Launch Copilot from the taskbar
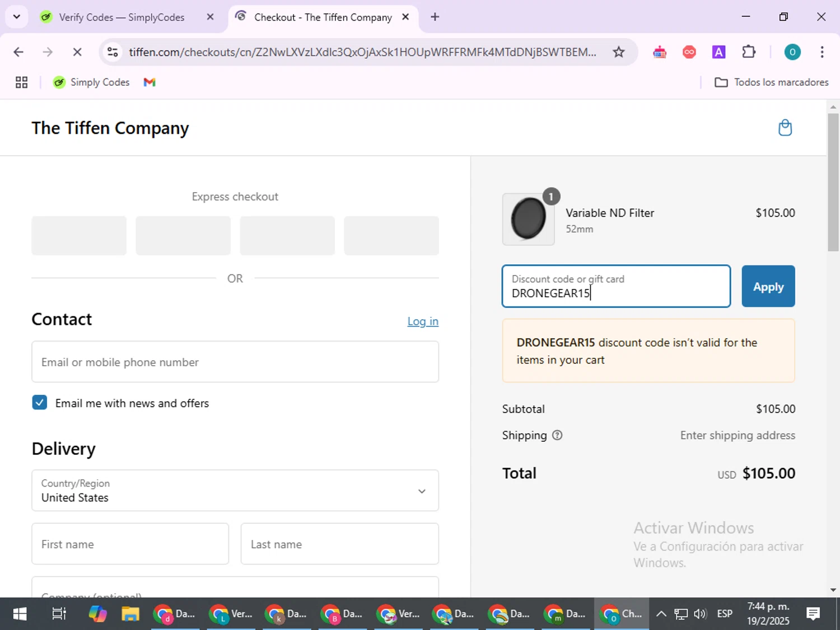 pyautogui.click(x=97, y=614)
